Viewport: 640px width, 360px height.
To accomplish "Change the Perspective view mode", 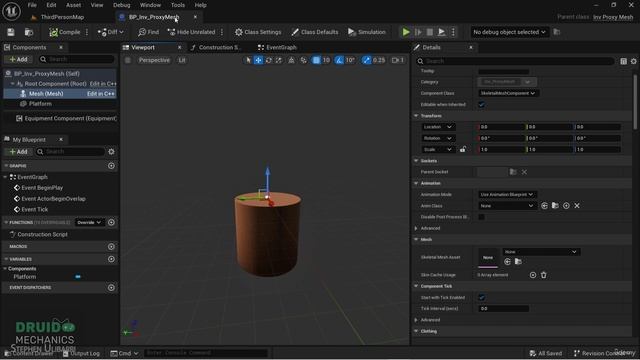I will (x=154, y=60).
